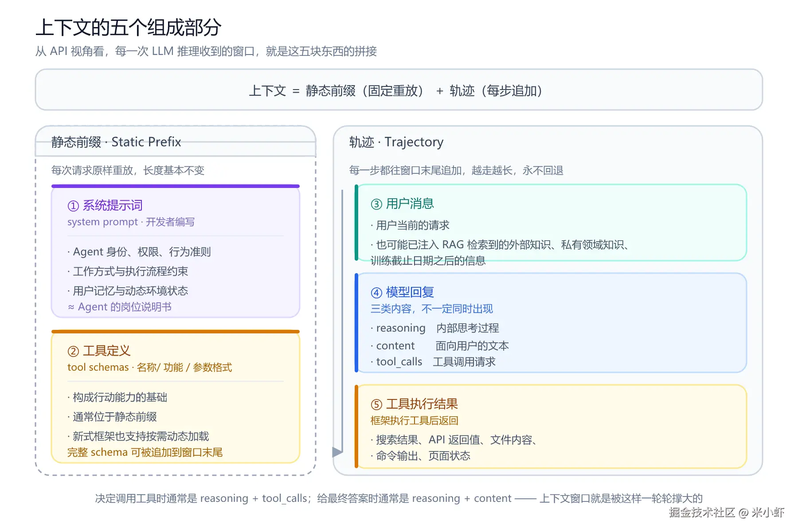Screen dimensions: 798x532
Task: Click the footer sentence starting 决定调用工具时
Action: click(x=399, y=498)
